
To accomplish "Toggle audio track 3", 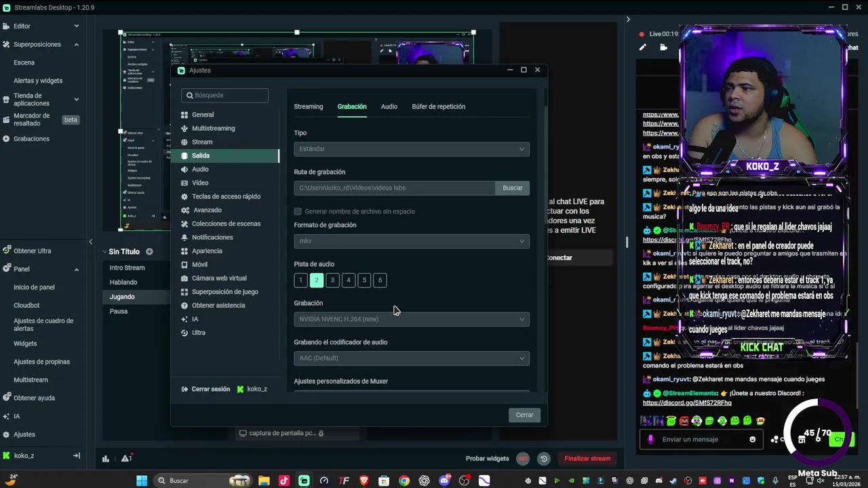I will (332, 280).
